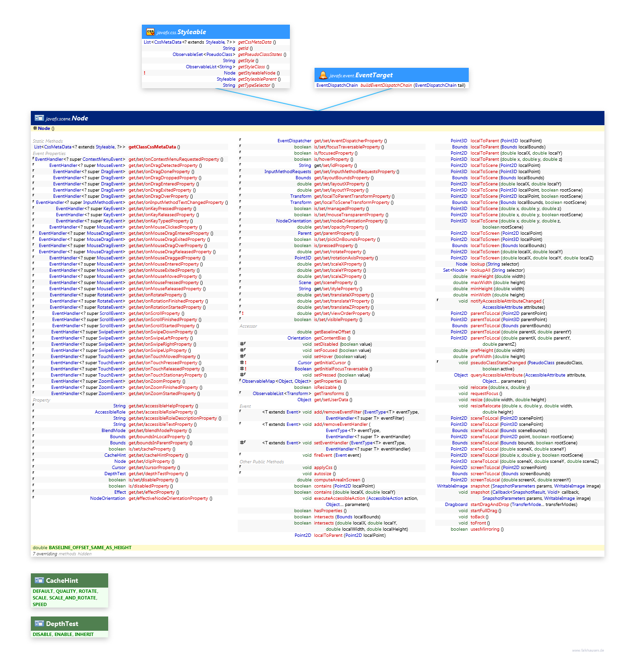Select the getPseudoClassStates method in Styleable

pyautogui.click(x=260, y=55)
